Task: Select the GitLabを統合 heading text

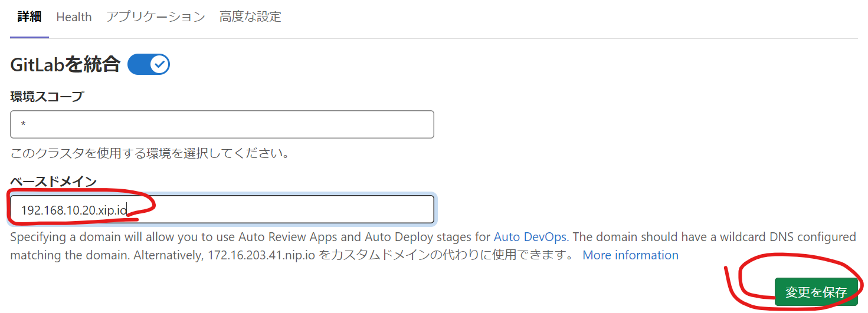Action: (x=65, y=64)
